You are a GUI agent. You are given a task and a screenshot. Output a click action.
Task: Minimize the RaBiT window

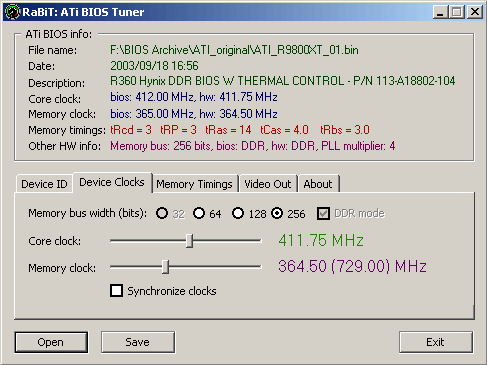440,12
